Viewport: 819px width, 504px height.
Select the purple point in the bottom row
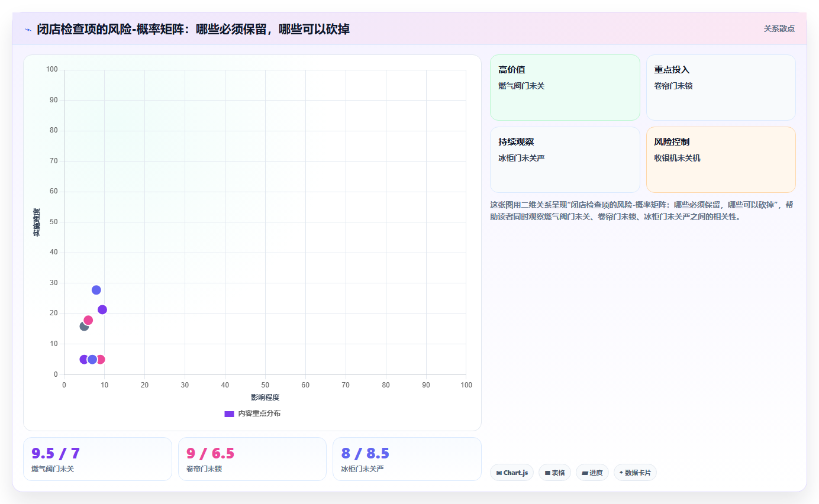83,360
